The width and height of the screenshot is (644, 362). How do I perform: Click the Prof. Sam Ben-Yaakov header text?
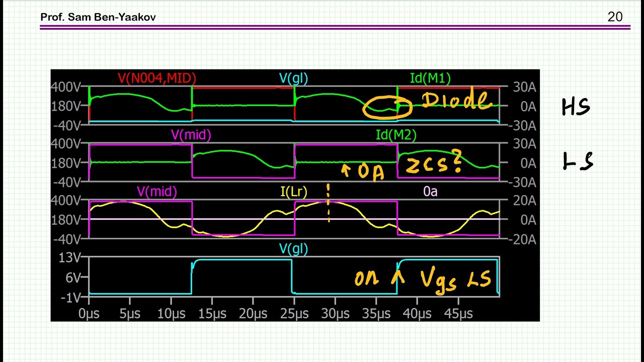click(x=98, y=17)
